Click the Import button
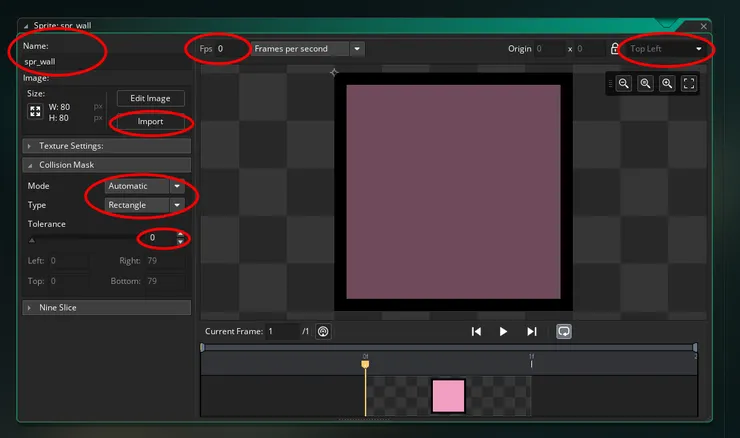This screenshot has width=740, height=438. coord(151,121)
